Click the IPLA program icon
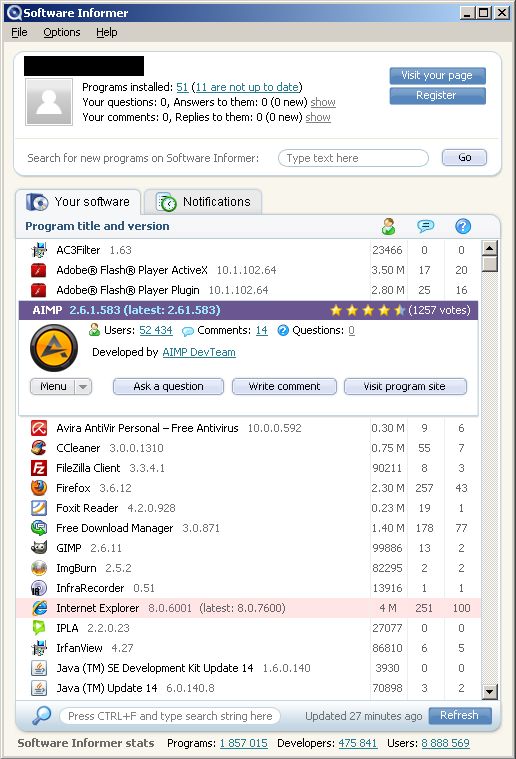This screenshot has width=516, height=759. point(39,628)
